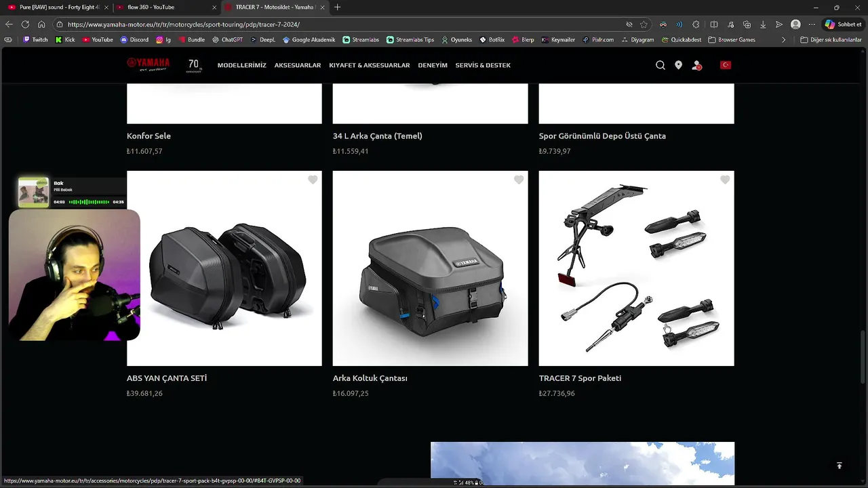Open the ChatGPT bookmark
The image size is (868, 488).
(x=227, y=40)
